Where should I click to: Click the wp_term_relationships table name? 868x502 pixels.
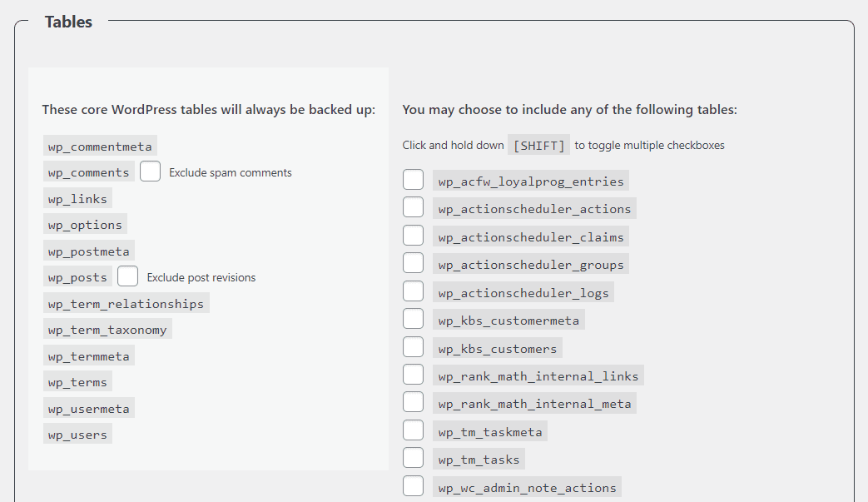coord(126,303)
